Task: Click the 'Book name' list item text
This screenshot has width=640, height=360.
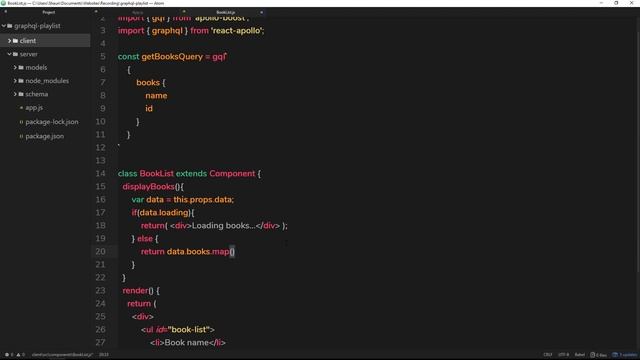Action: point(186,342)
